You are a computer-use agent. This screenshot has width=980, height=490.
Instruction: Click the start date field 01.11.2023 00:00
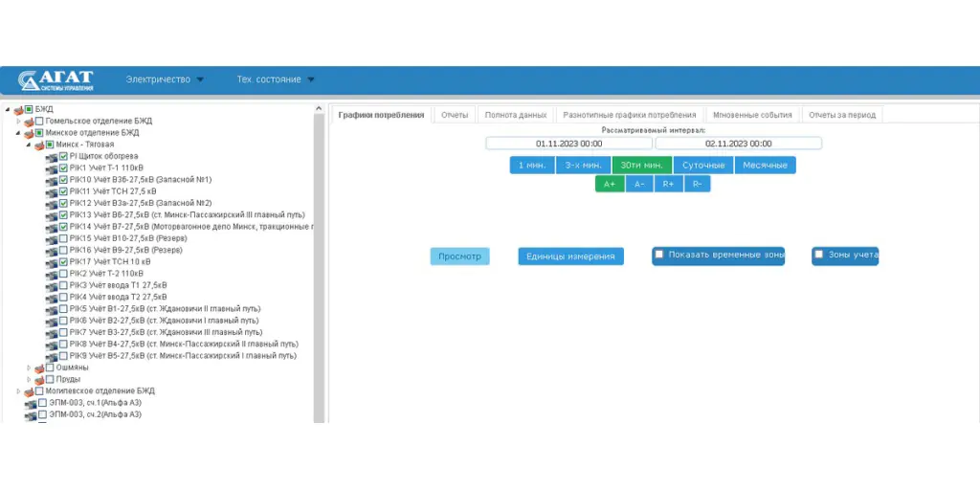pyautogui.click(x=568, y=144)
